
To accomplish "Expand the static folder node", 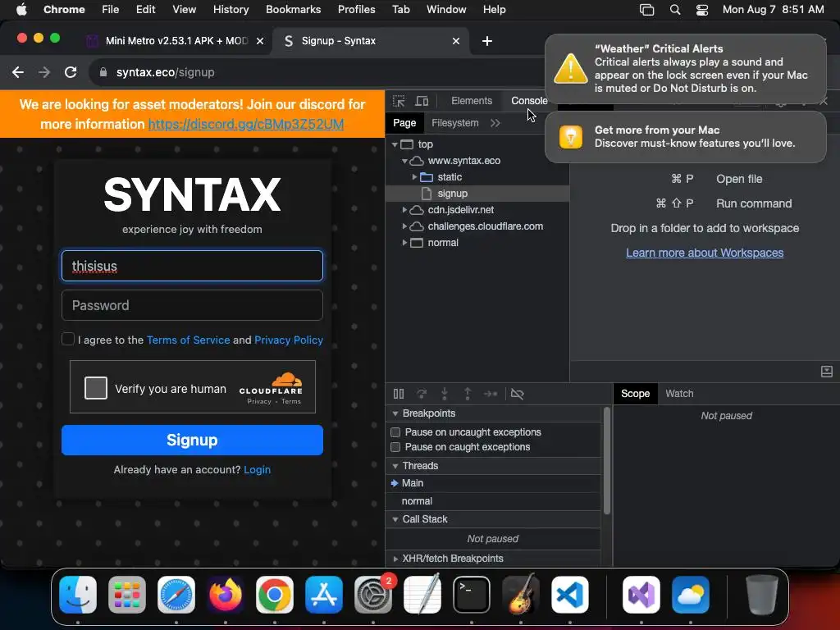I will tap(414, 177).
